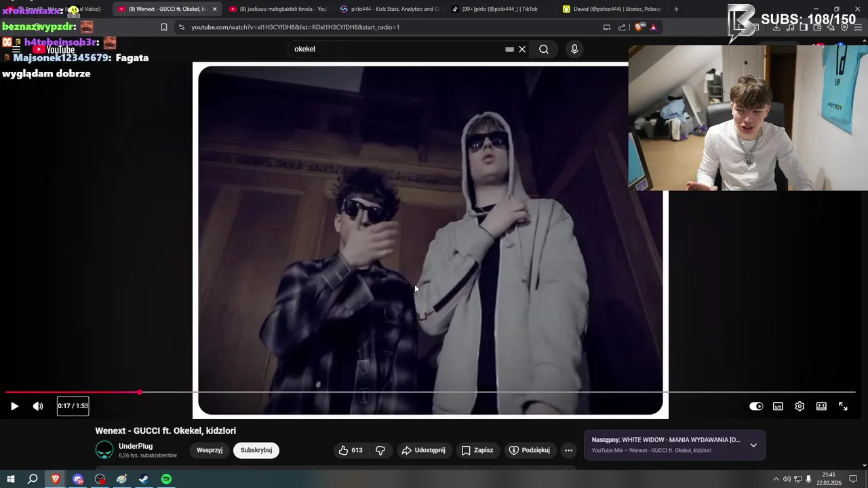Image resolution: width=868 pixels, height=488 pixels.
Task: Open the UnderPlug channel name link
Action: [x=136, y=446]
